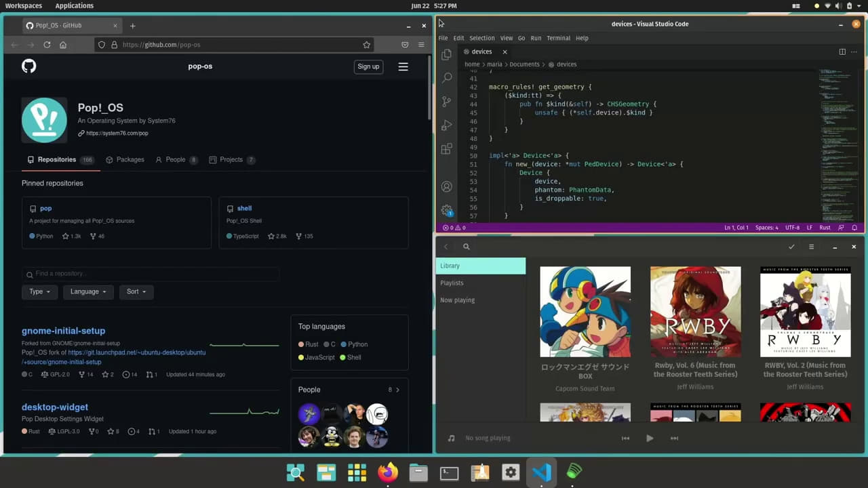This screenshot has width=868, height=488.
Task: Change the Rust language mode in status bar
Action: [x=825, y=228]
